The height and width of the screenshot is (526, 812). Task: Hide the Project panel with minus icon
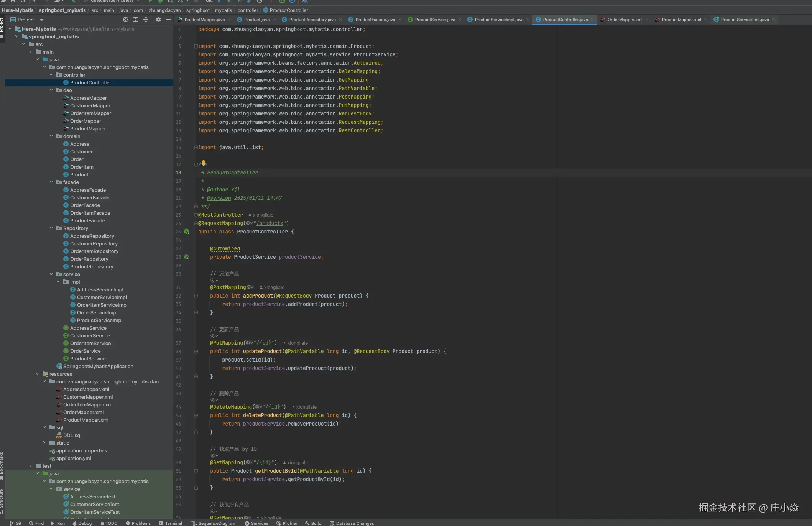[x=168, y=20]
